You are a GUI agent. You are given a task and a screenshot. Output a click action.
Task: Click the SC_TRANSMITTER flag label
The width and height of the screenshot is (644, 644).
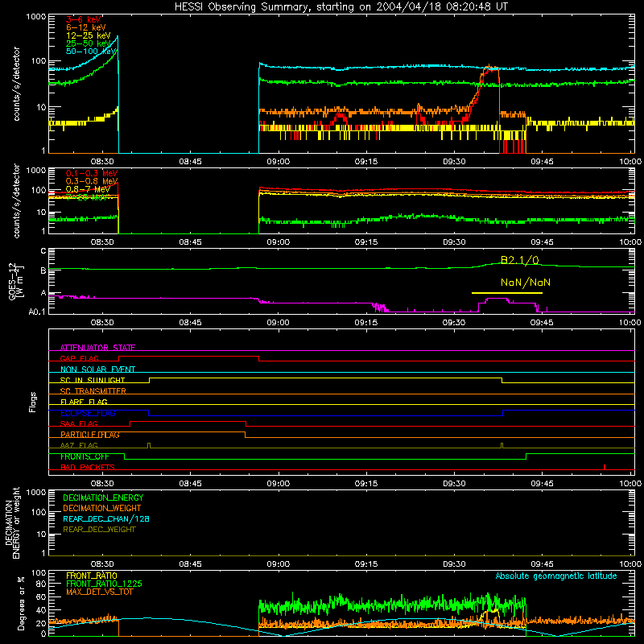[93, 391]
